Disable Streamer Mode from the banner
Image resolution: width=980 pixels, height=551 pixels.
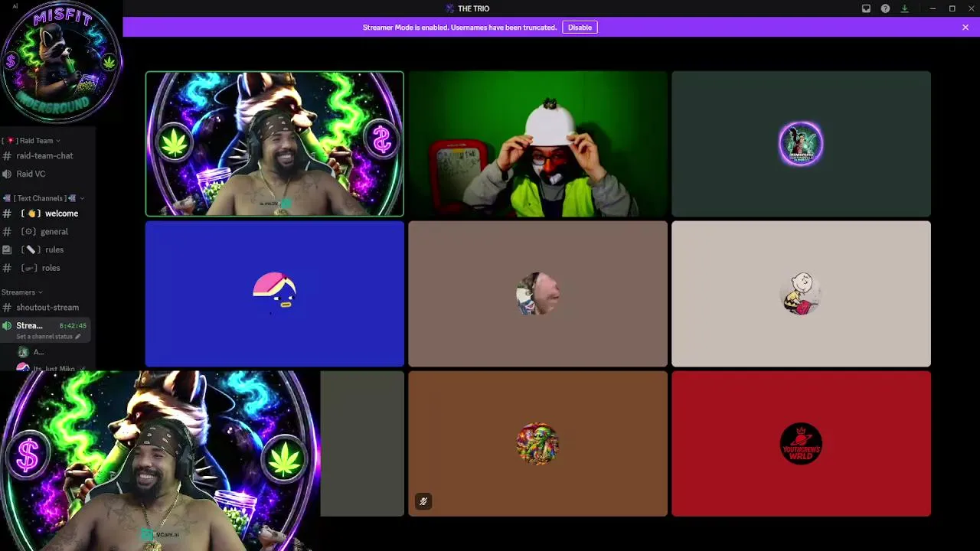pos(580,28)
